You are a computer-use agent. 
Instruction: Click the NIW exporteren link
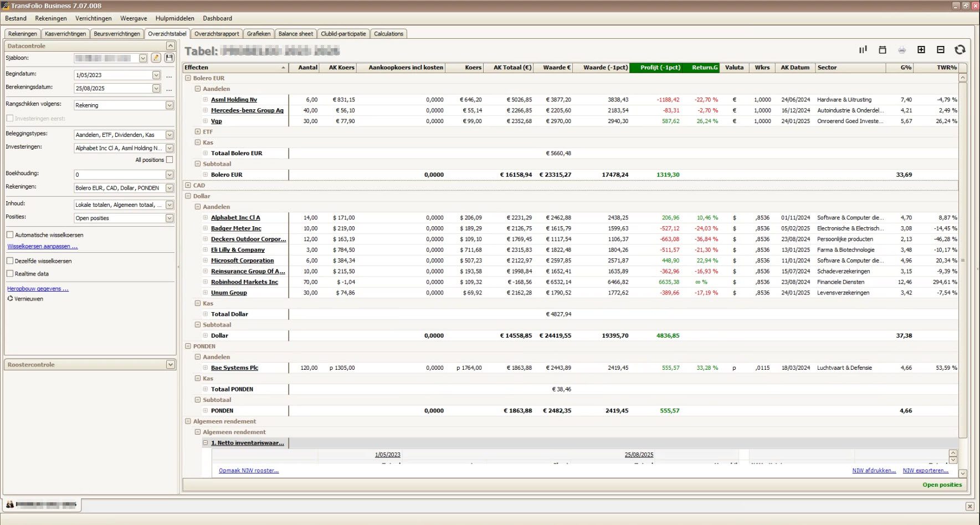pos(925,471)
